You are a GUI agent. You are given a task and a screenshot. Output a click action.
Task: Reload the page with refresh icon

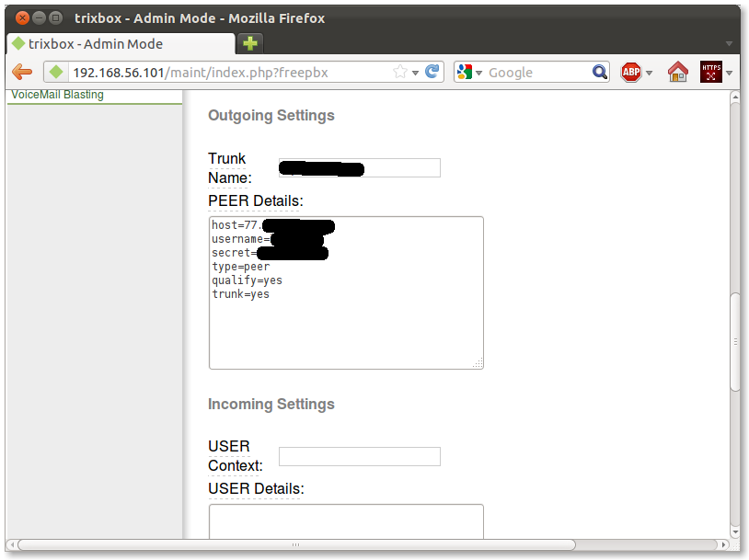(432, 72)
